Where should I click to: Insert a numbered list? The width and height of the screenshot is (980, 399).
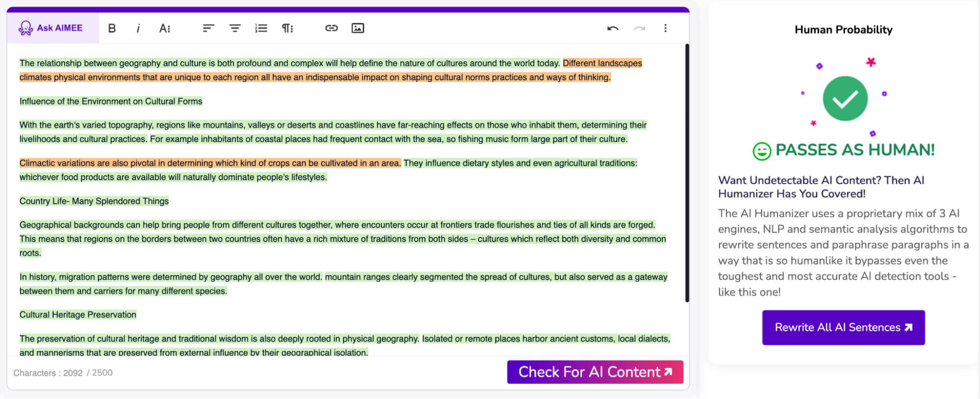[261, 28]
